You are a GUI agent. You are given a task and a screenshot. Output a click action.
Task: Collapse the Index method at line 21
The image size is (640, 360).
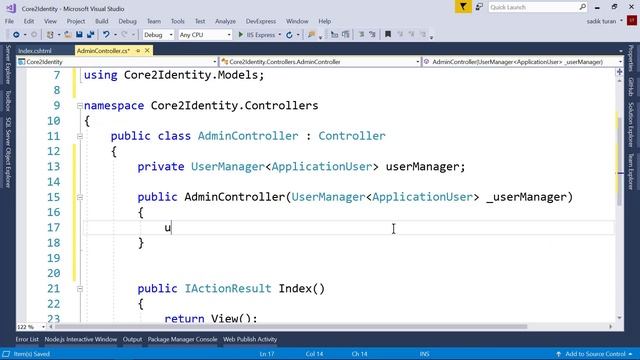(x=80, y=289)
